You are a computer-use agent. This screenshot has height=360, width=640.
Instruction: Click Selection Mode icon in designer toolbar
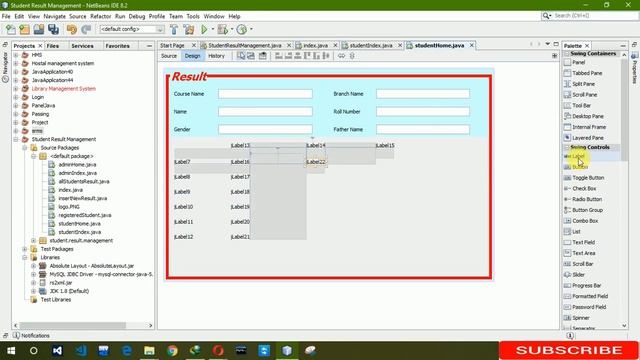[241, 56]
